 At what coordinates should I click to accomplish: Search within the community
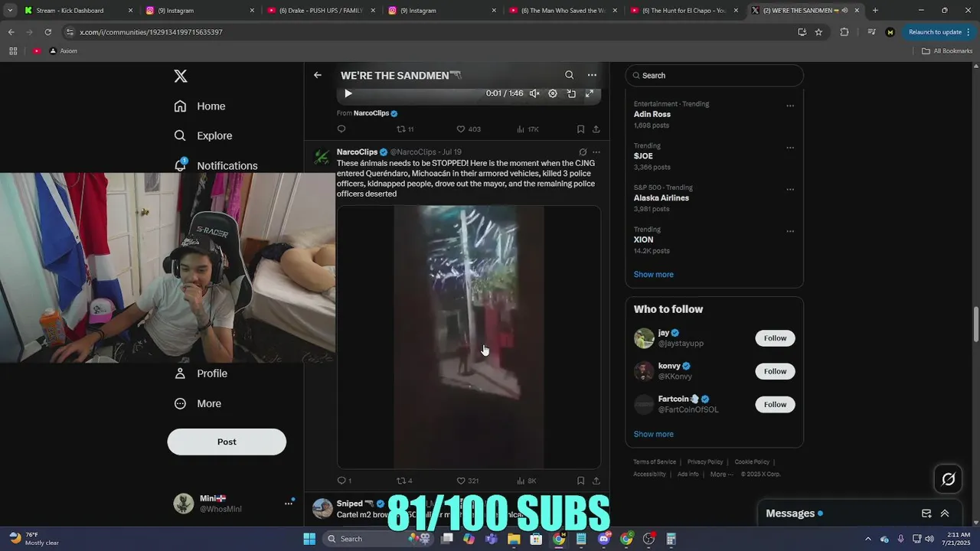569,75
